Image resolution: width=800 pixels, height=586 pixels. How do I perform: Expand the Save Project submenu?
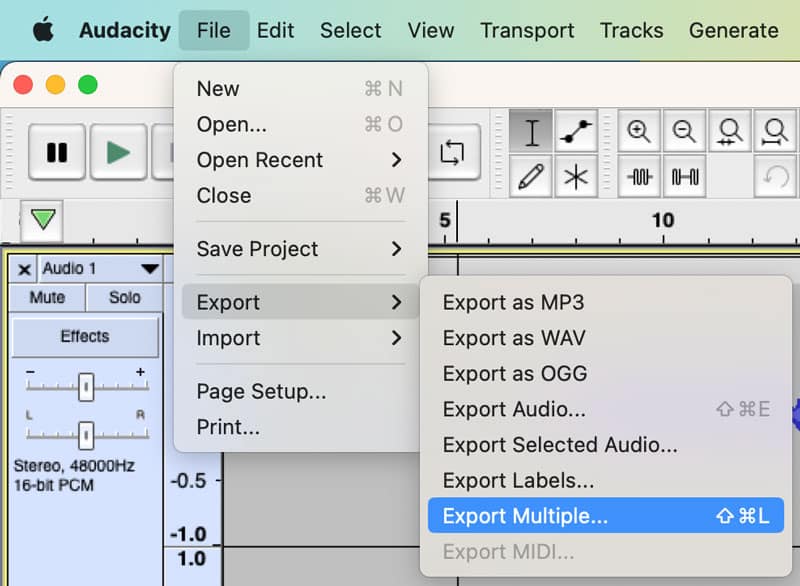(x=301, y=249)
